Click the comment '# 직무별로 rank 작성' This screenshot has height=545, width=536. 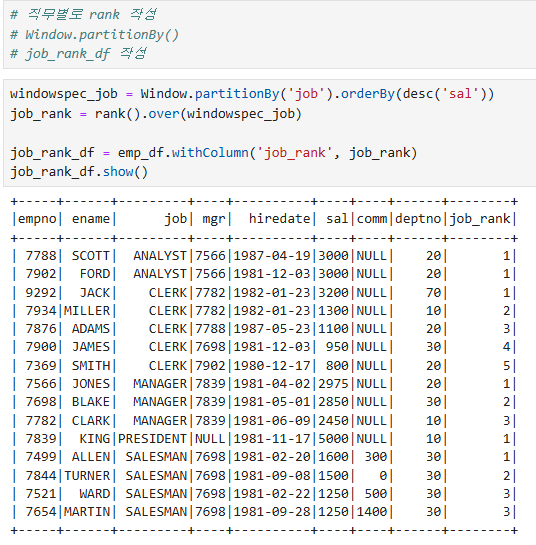[x=83, y=15]
